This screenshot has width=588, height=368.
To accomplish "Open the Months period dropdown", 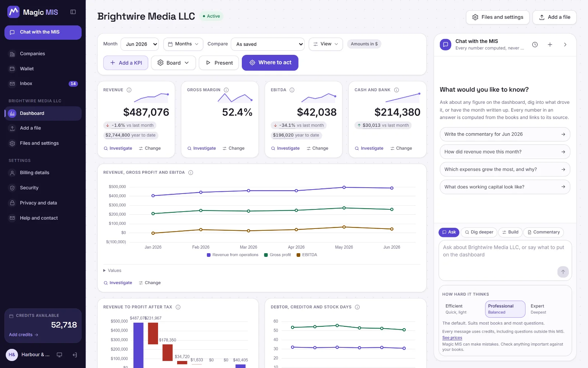I will point(183,44).
